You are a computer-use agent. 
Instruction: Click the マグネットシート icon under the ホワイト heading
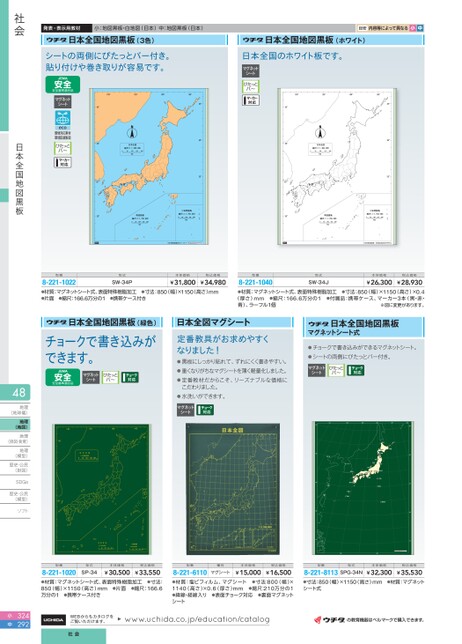(251, 71)
